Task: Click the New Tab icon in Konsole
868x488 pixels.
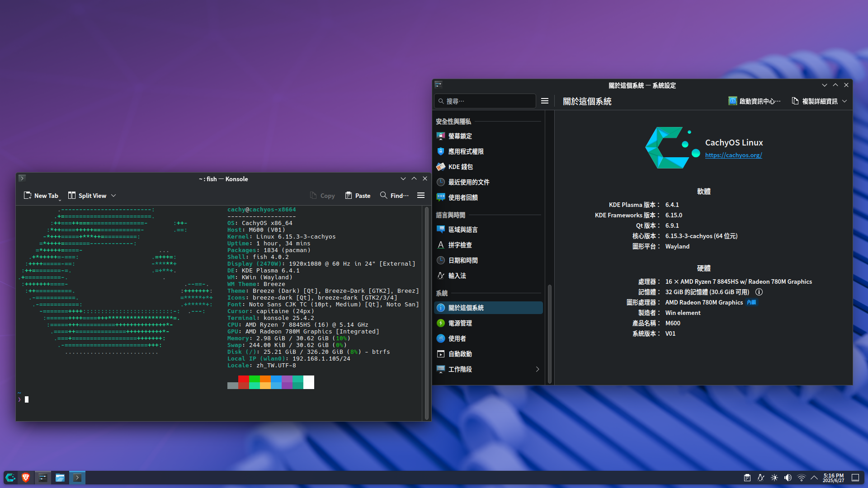Action: click(x=28, y=196)
